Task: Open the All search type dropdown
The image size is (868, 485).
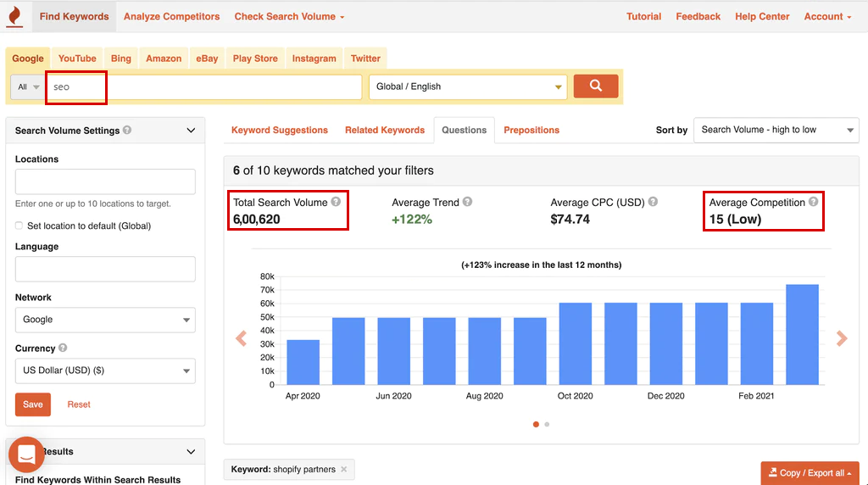Action: coord(28,87)
